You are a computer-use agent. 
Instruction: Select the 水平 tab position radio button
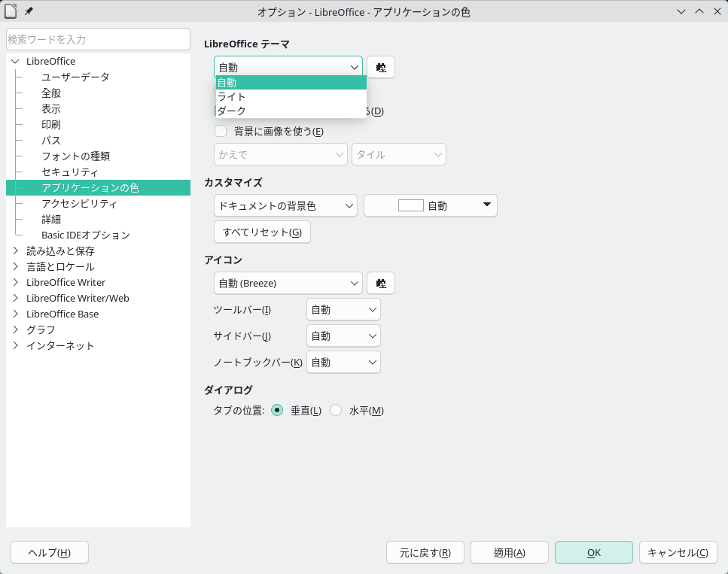click(x=336, y=411)
